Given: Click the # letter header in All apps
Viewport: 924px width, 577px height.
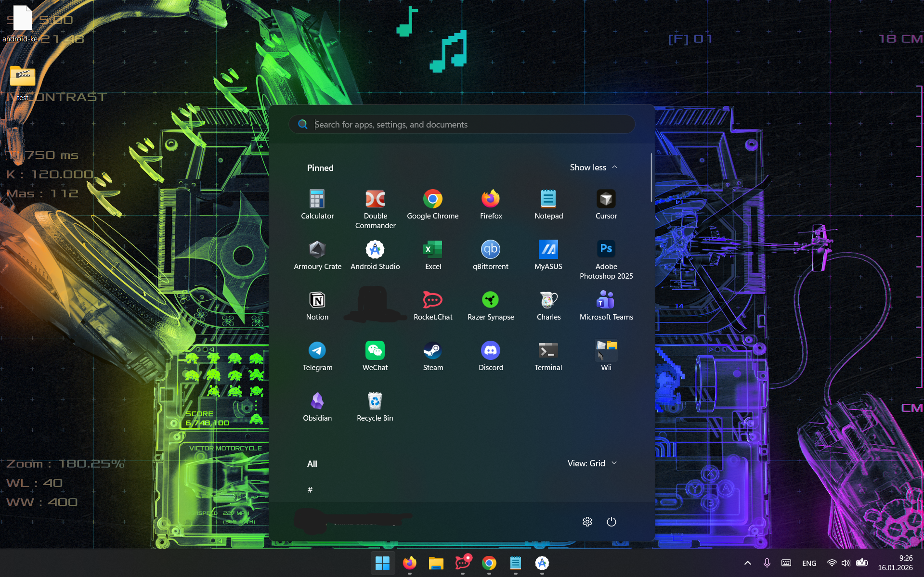Looking at the screenshot, I should 310,490.
